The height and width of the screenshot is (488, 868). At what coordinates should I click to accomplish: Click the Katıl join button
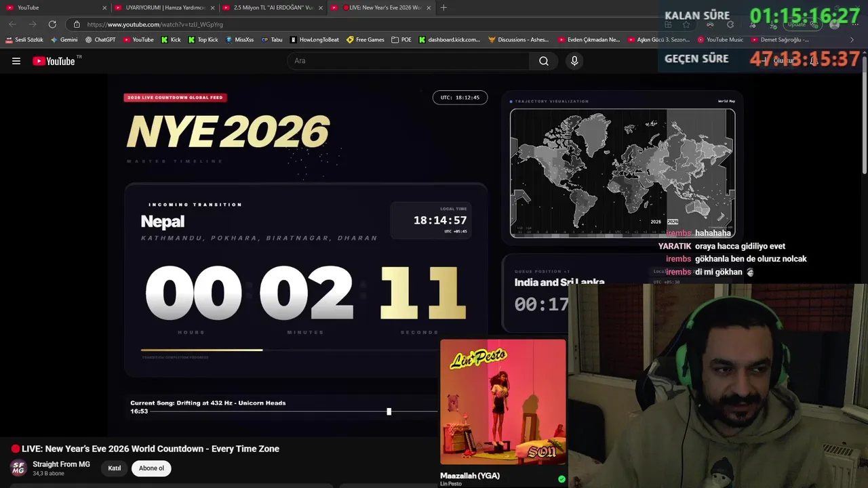point(115,468)
